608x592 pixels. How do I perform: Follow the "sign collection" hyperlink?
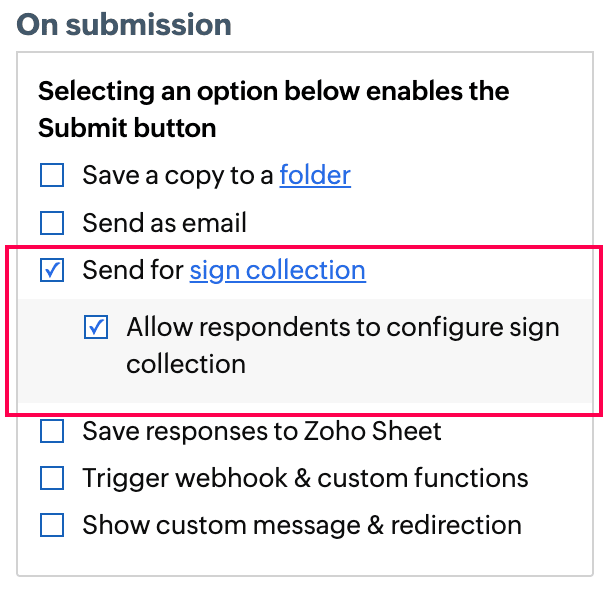point(277,270)
